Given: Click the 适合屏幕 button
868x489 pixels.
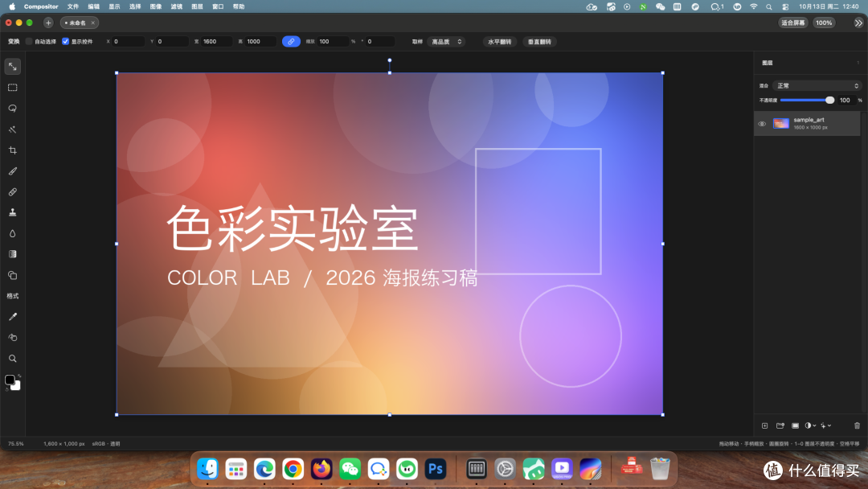Looking at the screenshot, I should coord(792,23).
